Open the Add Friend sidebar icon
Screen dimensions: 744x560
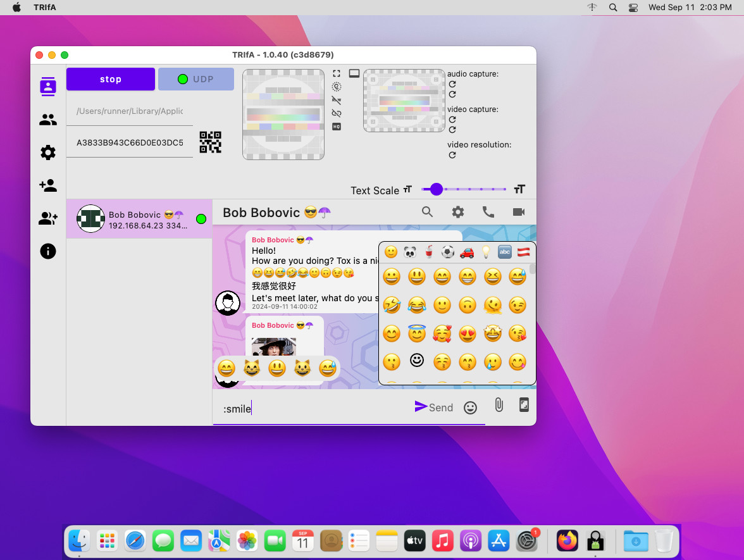tap(48, 185)
